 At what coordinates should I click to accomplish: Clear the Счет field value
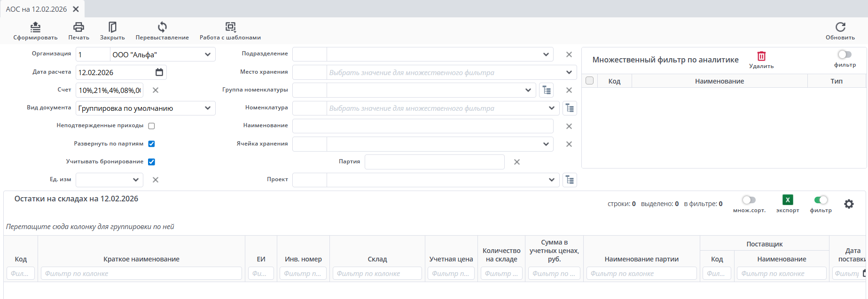(156, 90)
